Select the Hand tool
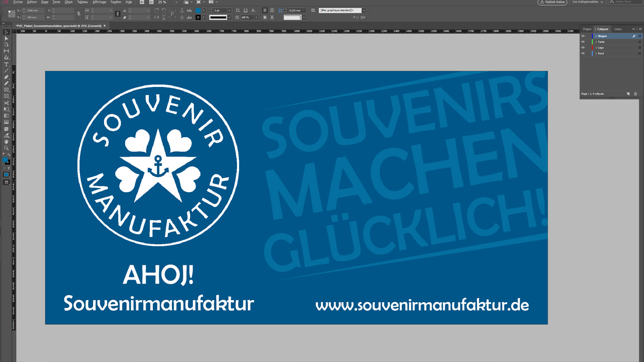The width and height of the screenshot is (644, 362). (x=7, y=142)
